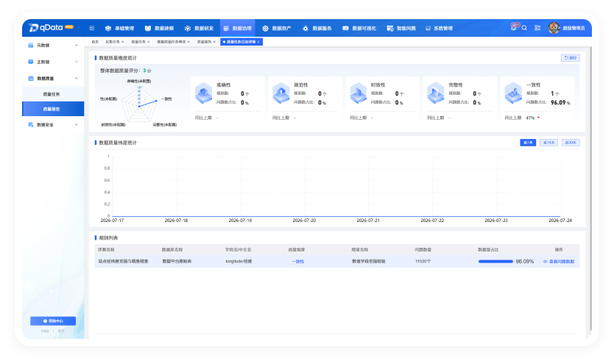Click the qData logo
Viewport: 614px width, 364px height.
click(x=51, y=27)
